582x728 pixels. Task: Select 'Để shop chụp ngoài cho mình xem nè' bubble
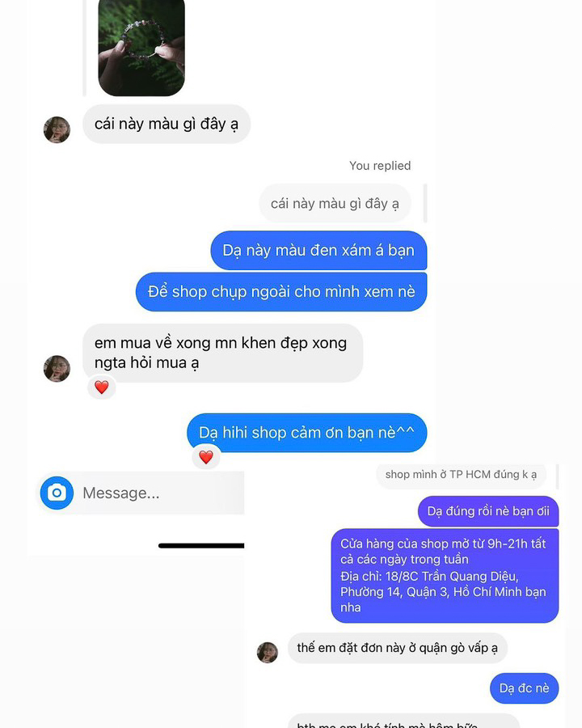tap(281, 291)
